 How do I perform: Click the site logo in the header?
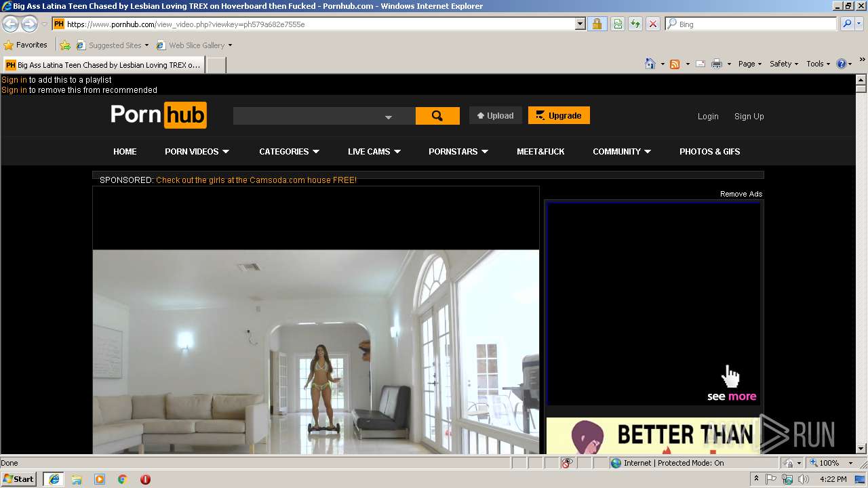159,115
